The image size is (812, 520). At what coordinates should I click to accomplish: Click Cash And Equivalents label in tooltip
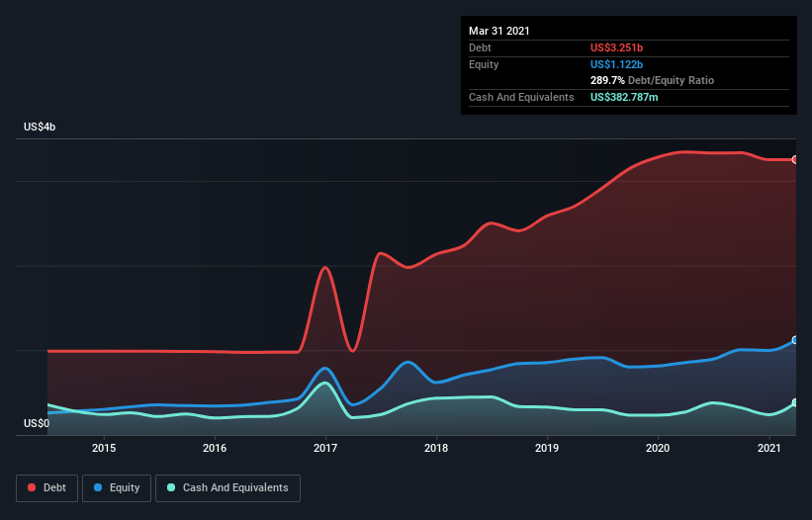click(521, 97)
